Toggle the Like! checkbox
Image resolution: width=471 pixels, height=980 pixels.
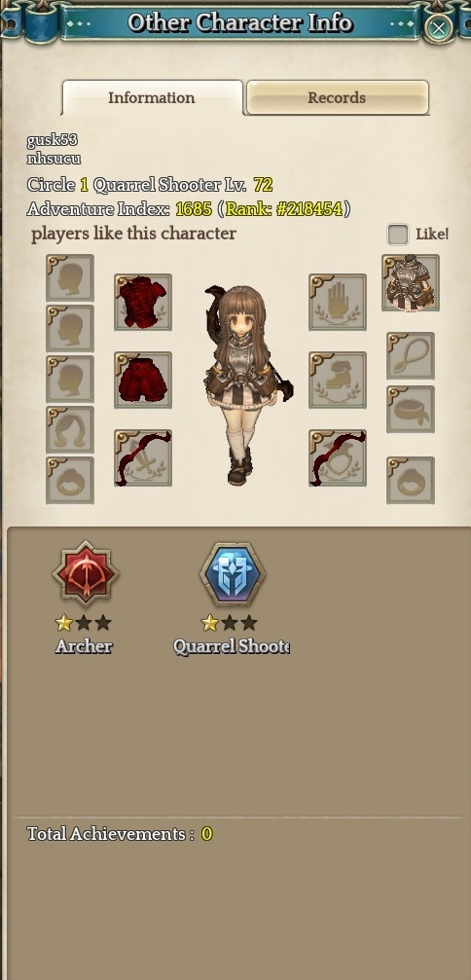pos(398,235)
